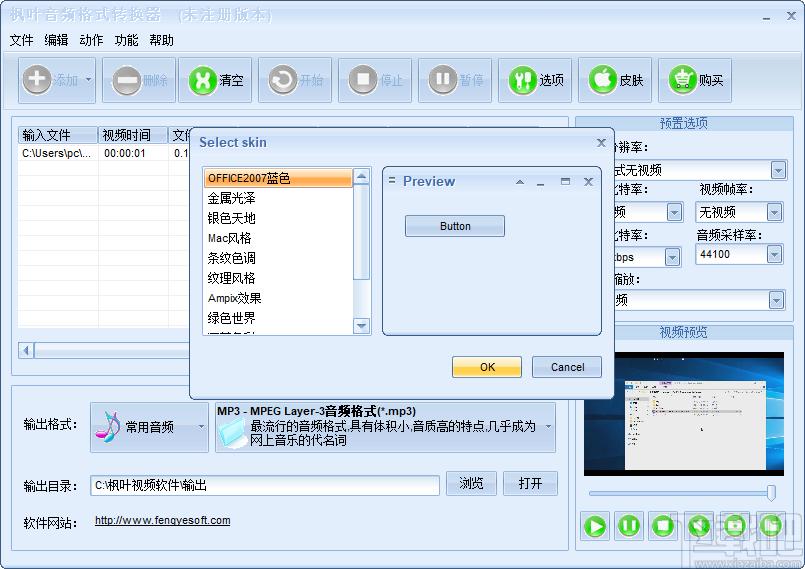Click the 清空 (Clear) toolbar button

point(215,80)
